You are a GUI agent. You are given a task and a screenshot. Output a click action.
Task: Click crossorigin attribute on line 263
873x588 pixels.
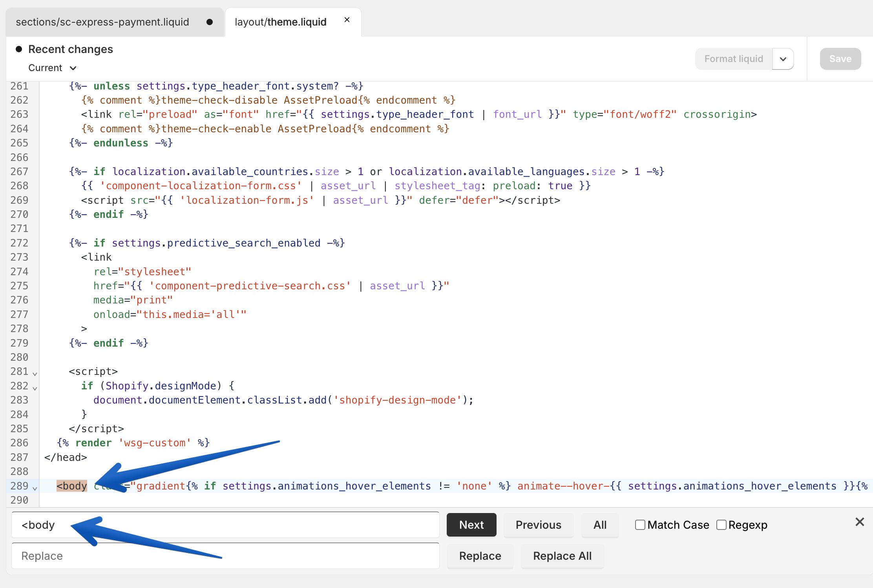[x=717, y=114]
